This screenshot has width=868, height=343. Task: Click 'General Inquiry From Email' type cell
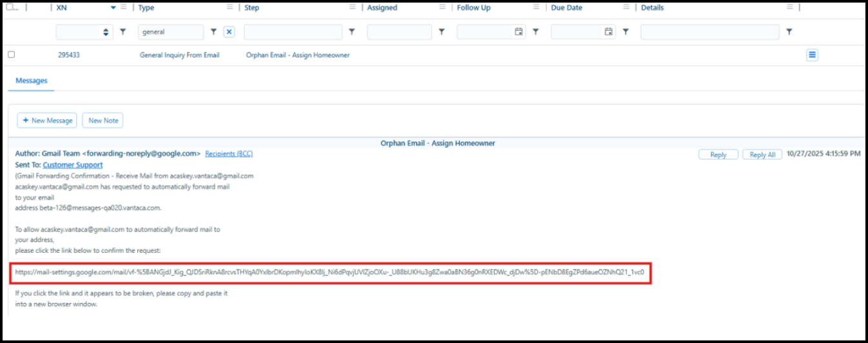pyautogui.click(x=179, y=55)
